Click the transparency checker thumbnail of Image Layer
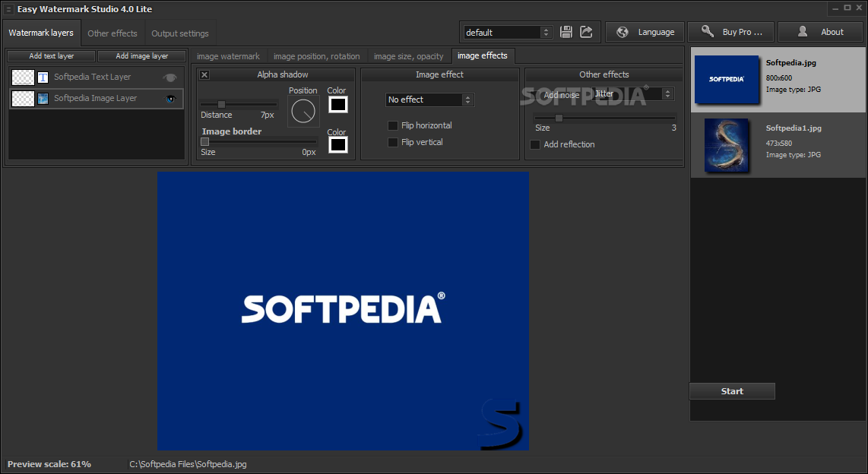The image size is (868, 474). [24, 99]
